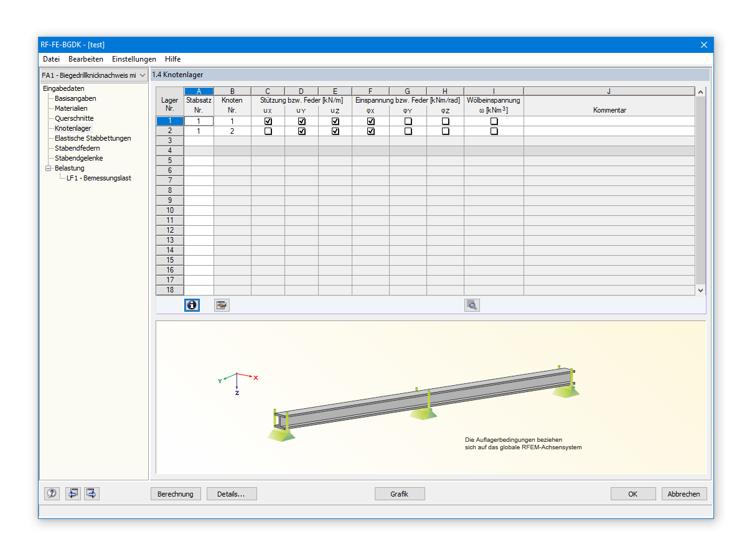Click the Details... button
Screen dimensions: 747x560
coord(232,494)
